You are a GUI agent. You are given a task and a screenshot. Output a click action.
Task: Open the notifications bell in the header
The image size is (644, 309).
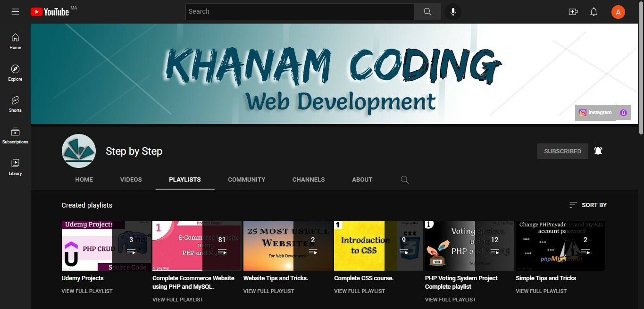point(594,12)
